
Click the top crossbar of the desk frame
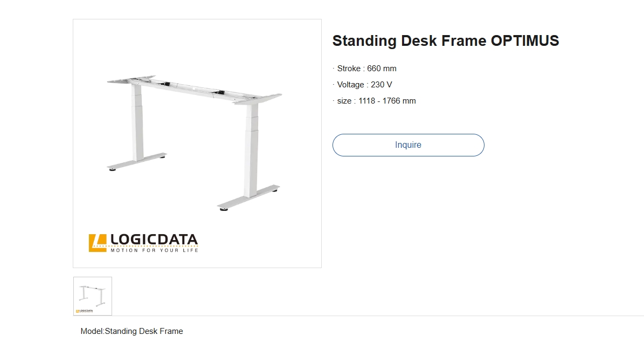point(191,88)
